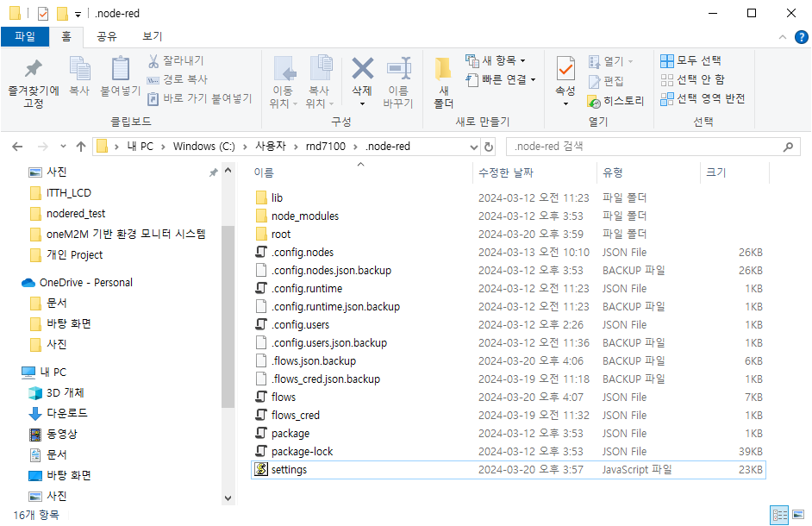The image size is (812, 526).
Task: Open 속성 (Properties) checkmark icon
Action: (565, 80)
